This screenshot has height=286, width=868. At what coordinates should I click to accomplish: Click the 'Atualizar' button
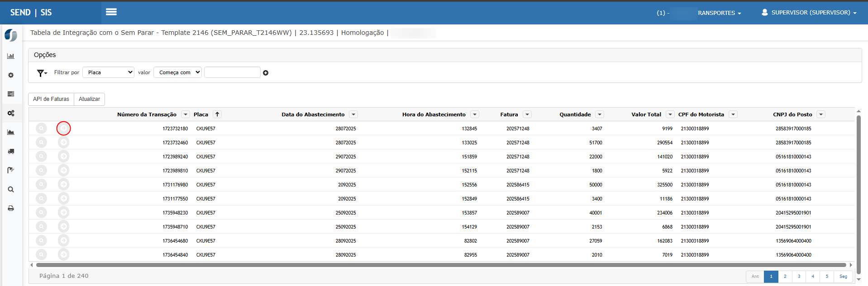[x=89, y=99]
